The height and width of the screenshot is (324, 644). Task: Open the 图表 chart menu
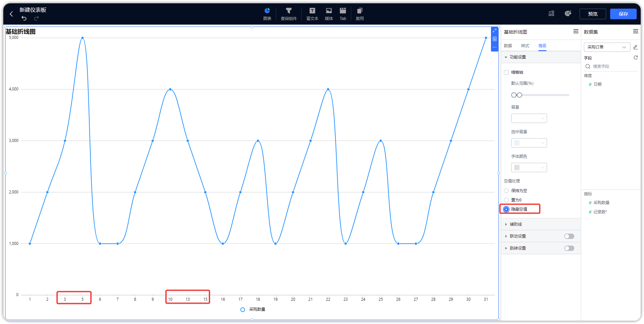point(267,14)
